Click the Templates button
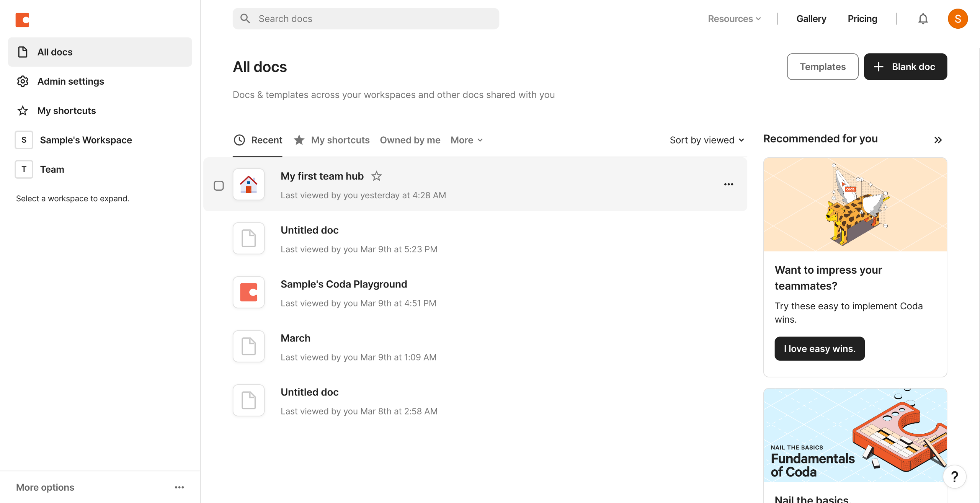The width and height of the screenshot is (980, 503). tap(822, 67)
